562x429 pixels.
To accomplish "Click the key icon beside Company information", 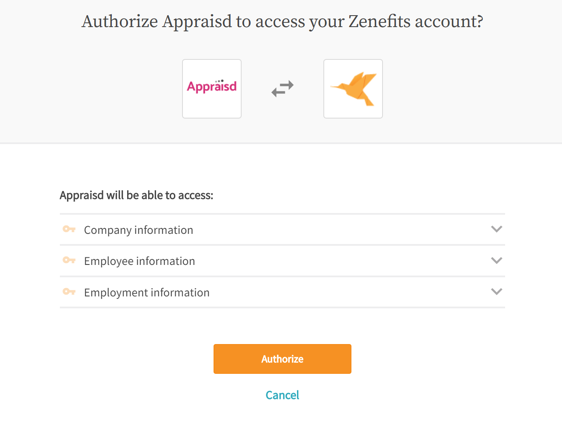I will tap(69, 229).
